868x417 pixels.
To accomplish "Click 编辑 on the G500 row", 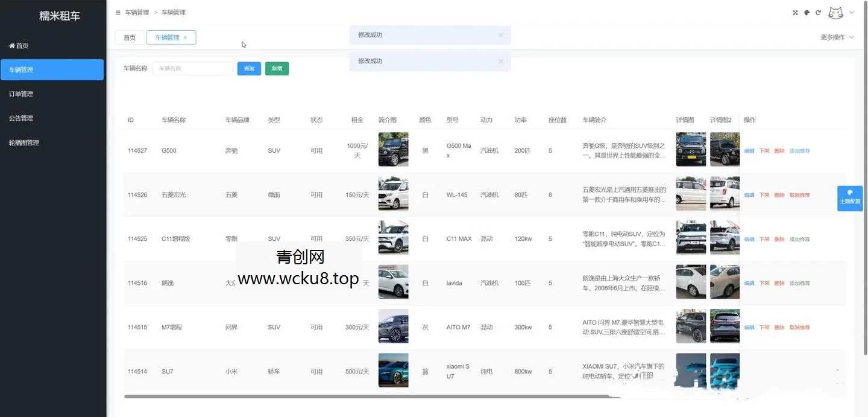I will click(x=750, y=150).
